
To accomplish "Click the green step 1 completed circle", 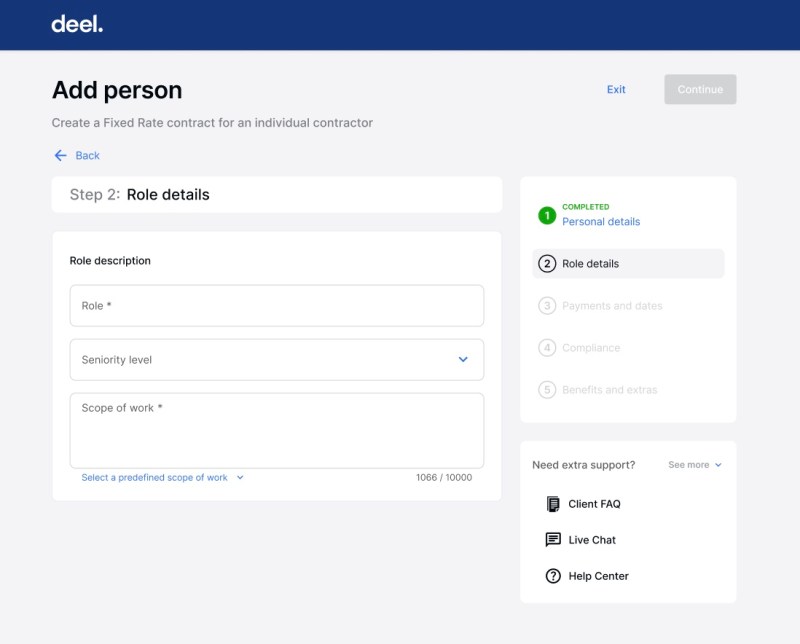I will [547, 215].
